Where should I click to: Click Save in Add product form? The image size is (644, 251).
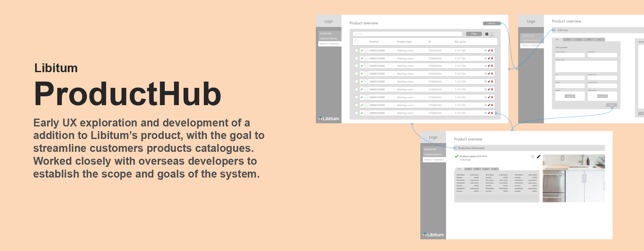[x=611, y=105]
